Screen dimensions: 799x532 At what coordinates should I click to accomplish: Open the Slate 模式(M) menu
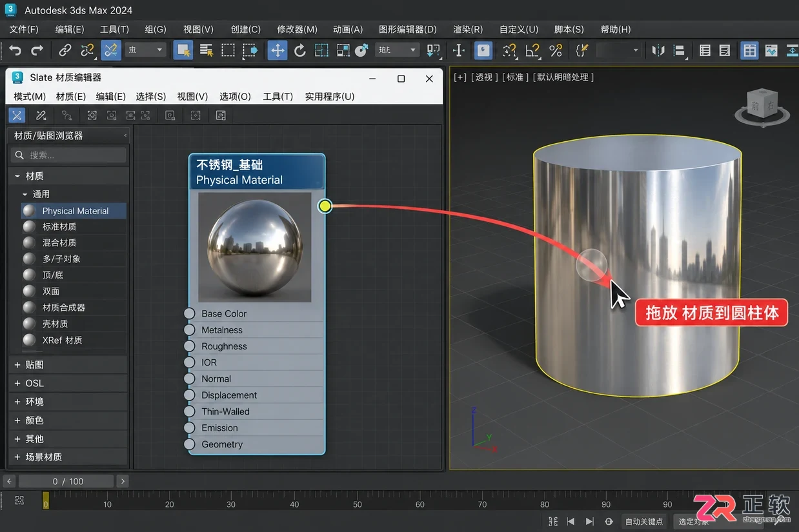coord(30,96)
